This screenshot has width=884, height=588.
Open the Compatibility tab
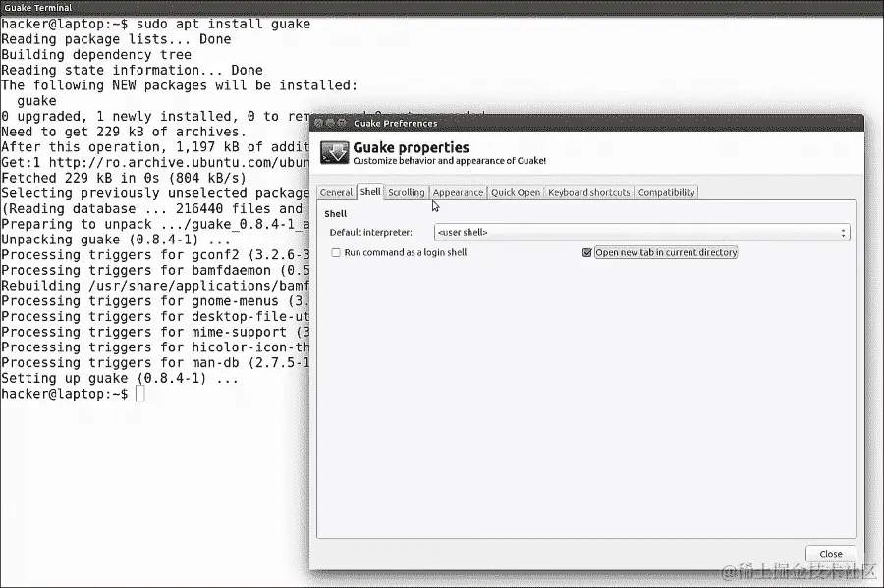tap(666, 192)
